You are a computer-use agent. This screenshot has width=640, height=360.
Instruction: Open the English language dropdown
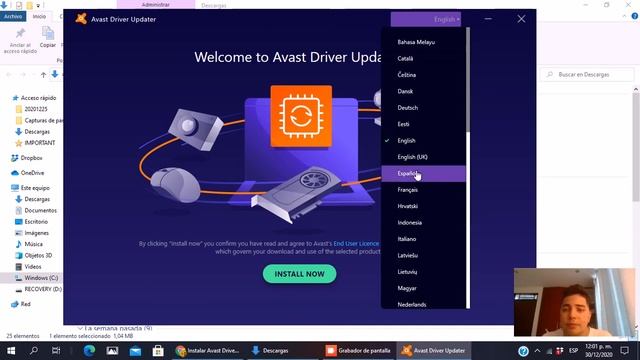(426, 19)
